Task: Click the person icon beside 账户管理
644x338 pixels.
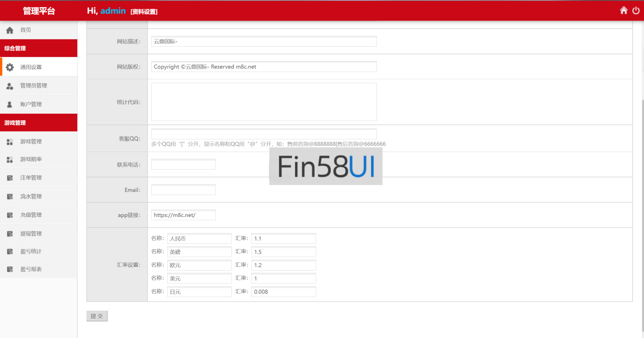Action: [x=10, y=104]
